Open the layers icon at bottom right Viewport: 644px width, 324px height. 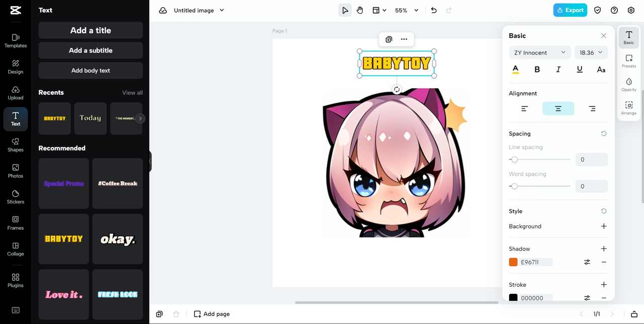click(634, 314)
